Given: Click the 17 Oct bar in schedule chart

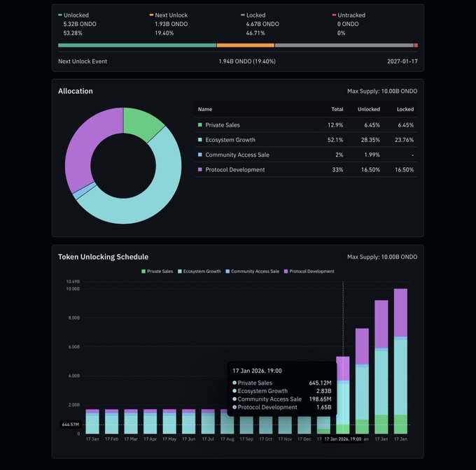Looking at the screenshot, I should click(x=265, y=425).
